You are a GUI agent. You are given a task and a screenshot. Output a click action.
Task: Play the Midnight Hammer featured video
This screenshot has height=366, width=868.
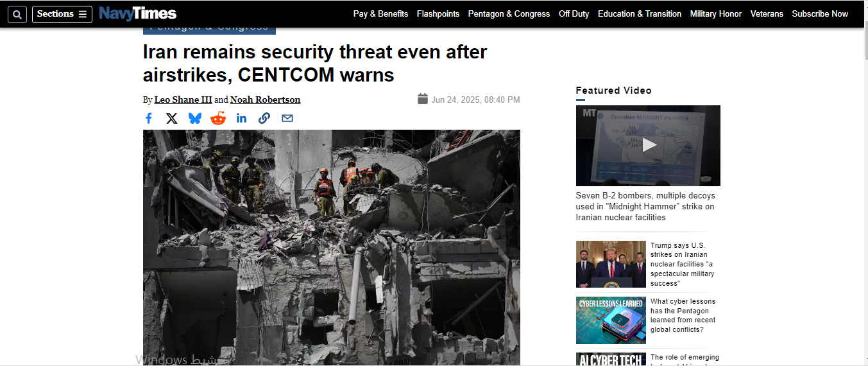(648, 146)
